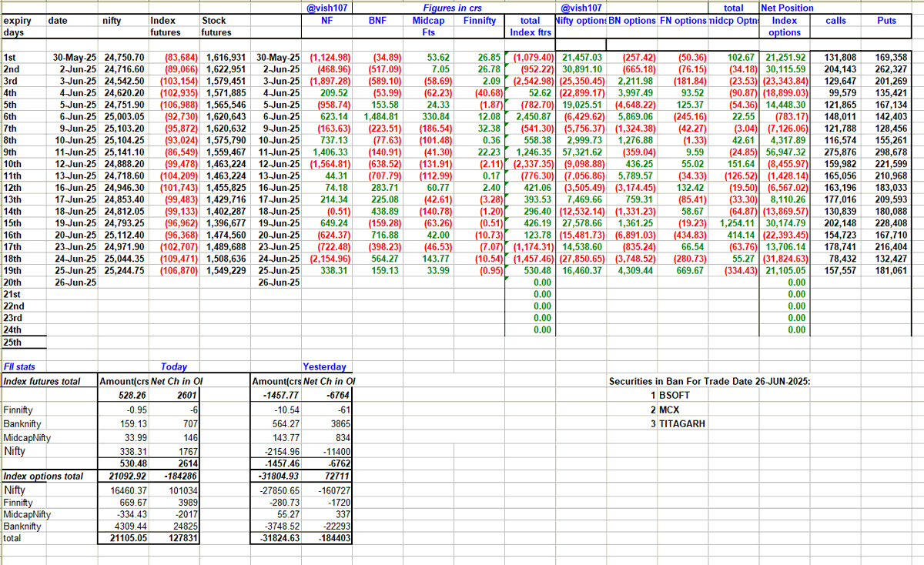Select BN options value 5,869.06

coord(634,117)
